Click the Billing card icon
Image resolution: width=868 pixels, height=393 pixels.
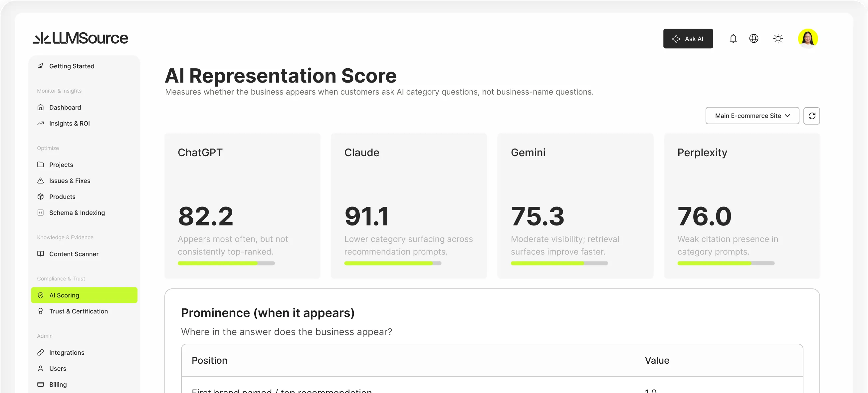tap(40, 385)
